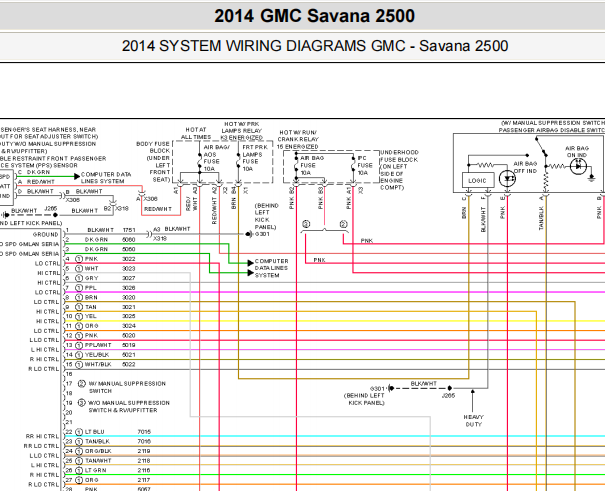
Task: Select pin 5 "WHT 3023" wire row
Action: 100,268
